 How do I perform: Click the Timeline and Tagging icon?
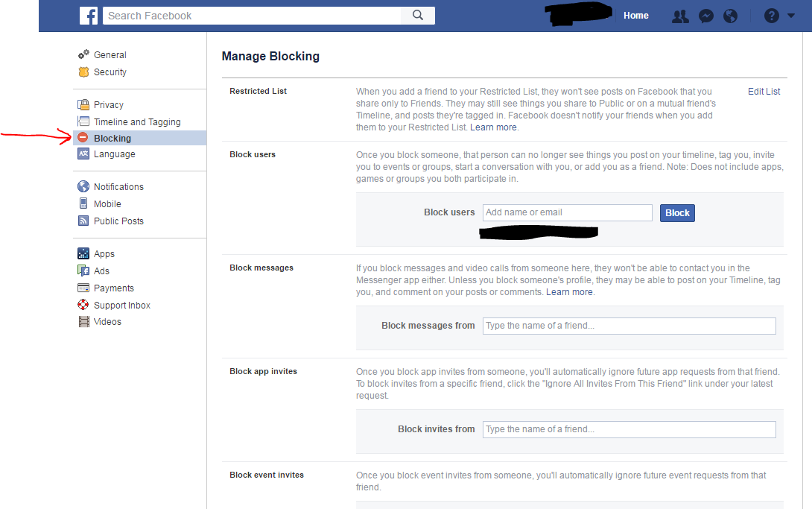click(83, 121)
